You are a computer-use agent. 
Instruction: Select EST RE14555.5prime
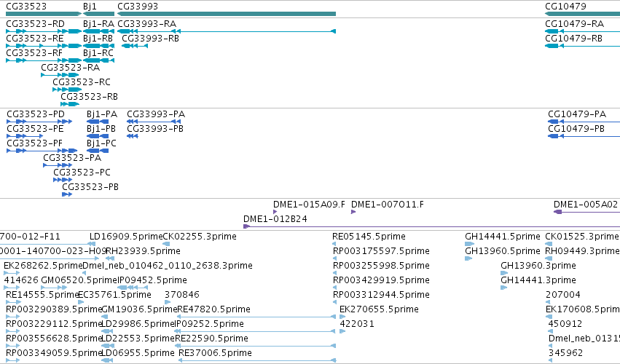13,302
